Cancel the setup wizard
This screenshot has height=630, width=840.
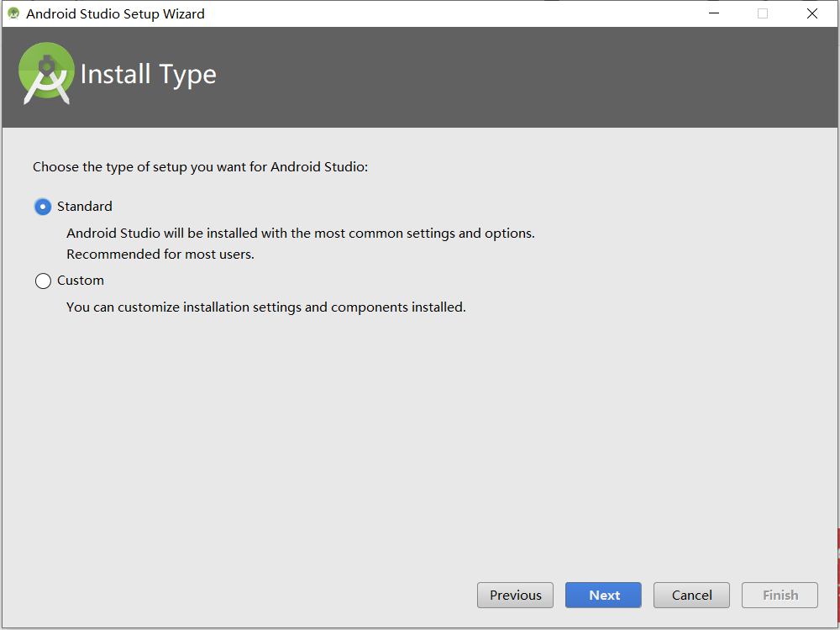691,596
